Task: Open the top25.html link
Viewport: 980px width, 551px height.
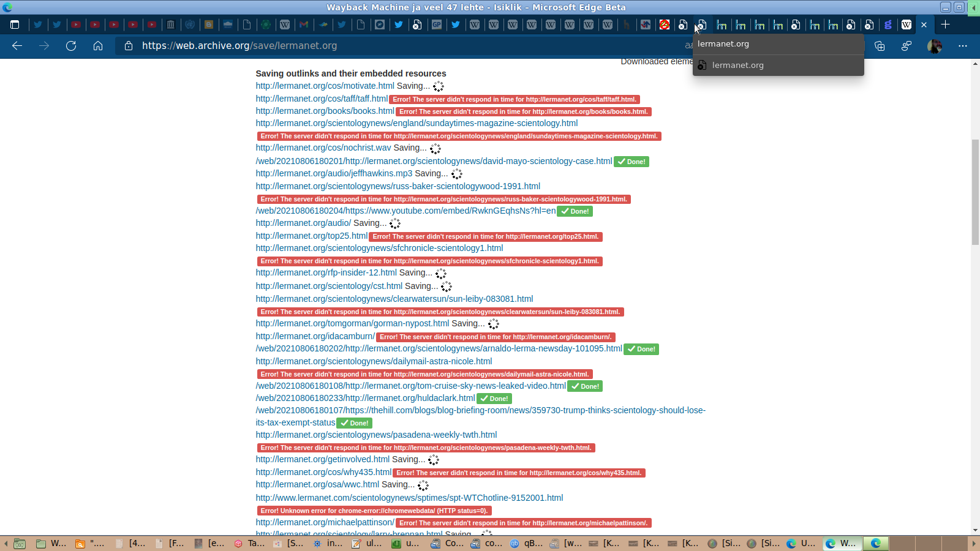Action: [312, 236]
